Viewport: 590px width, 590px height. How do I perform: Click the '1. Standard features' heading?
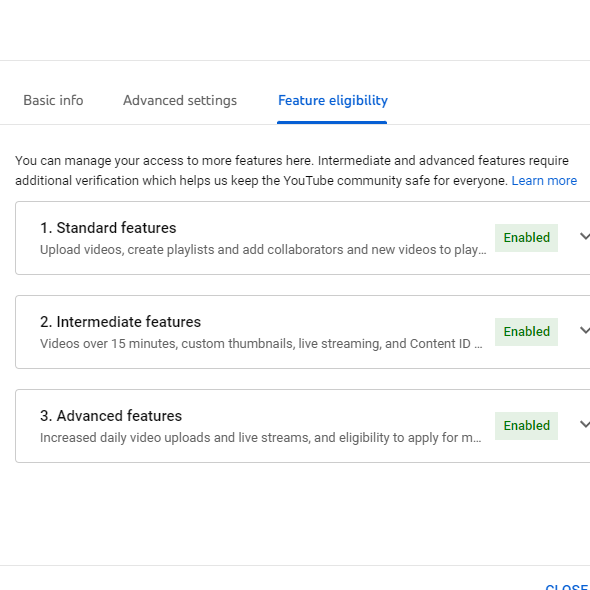(x=108, y=228)
